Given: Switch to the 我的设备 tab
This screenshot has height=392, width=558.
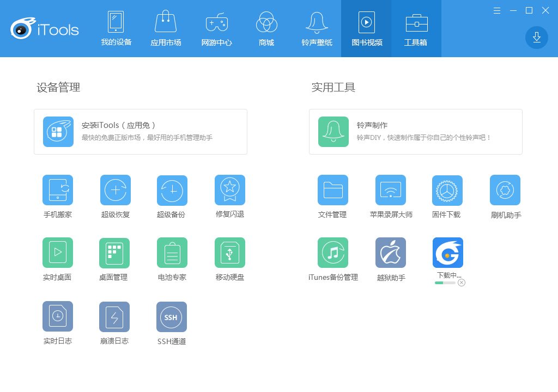Looking at the screenshot, I should click(116, 29).
